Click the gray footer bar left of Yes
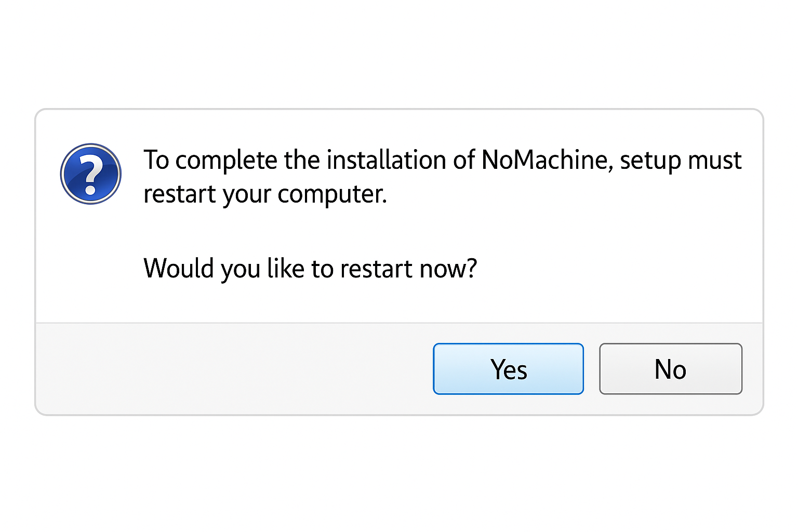798x532 pixels. (234, 369)
